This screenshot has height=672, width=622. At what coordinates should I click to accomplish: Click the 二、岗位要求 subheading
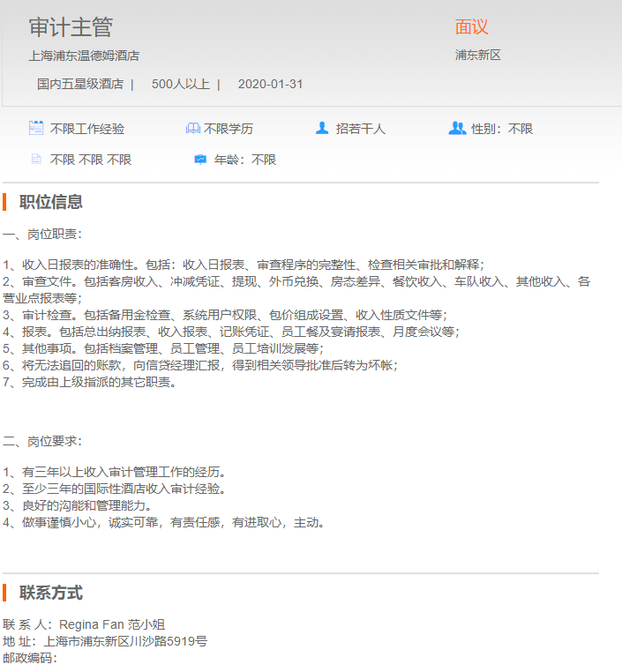(42, 442)
